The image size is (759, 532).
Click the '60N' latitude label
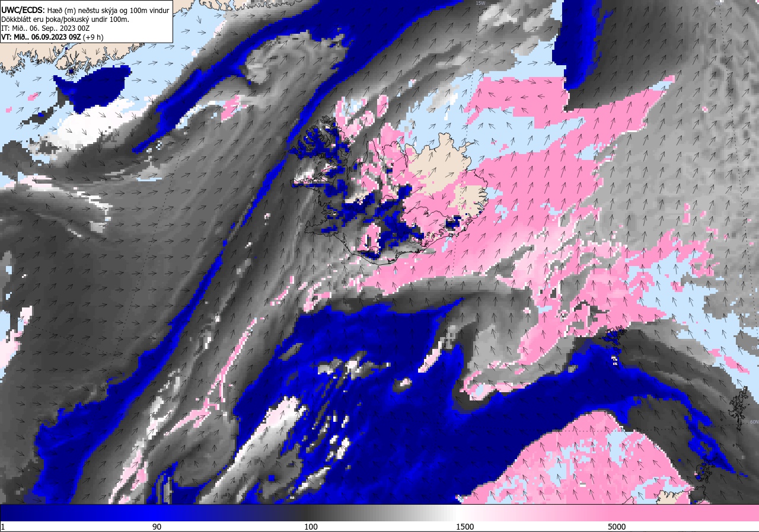754,422
